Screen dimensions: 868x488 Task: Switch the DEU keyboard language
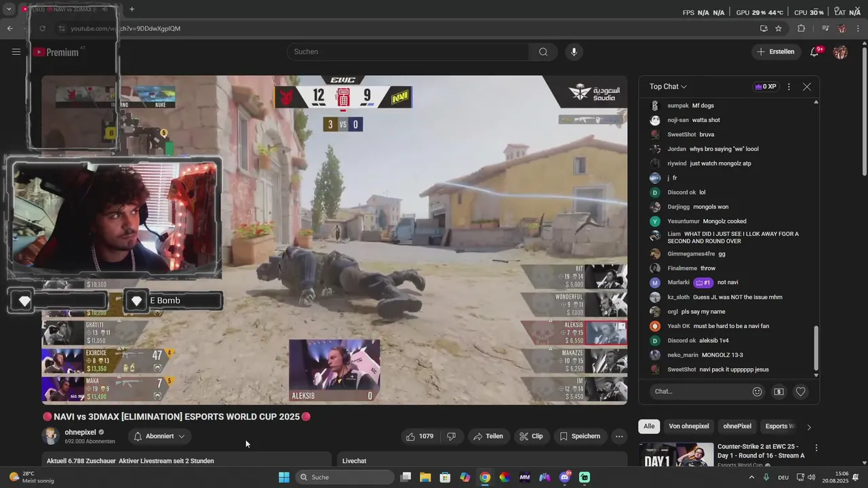[x=783, y=477]
